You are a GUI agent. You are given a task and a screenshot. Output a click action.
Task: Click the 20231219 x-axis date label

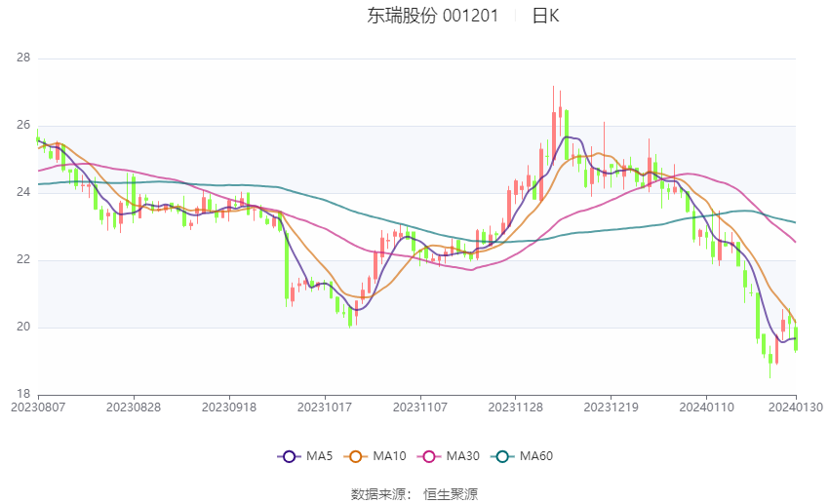(612, 407)
